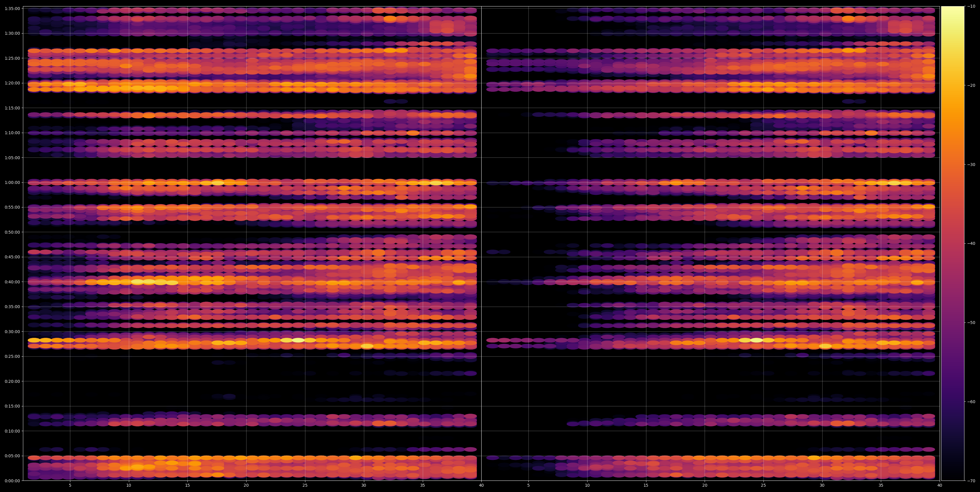Click the 1:10:00 y-axis tick label

(x=12, y=133)
